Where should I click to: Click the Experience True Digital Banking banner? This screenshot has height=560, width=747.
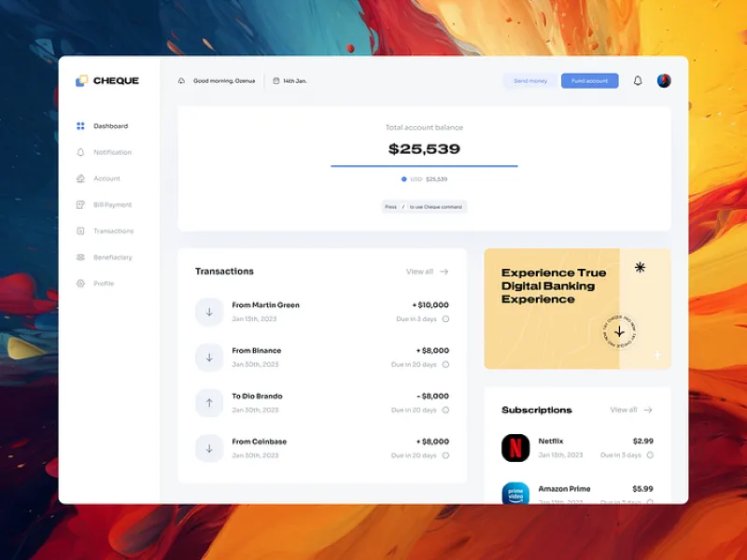tap(577, 309)
